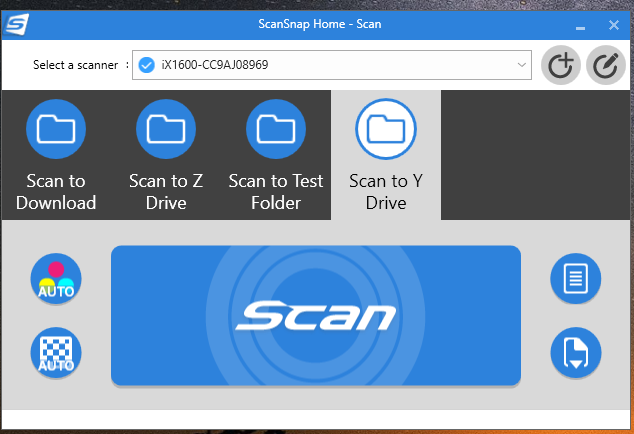634x434 pixels.
Task: Open the color mode Auto setting
Action: point(56,279)
